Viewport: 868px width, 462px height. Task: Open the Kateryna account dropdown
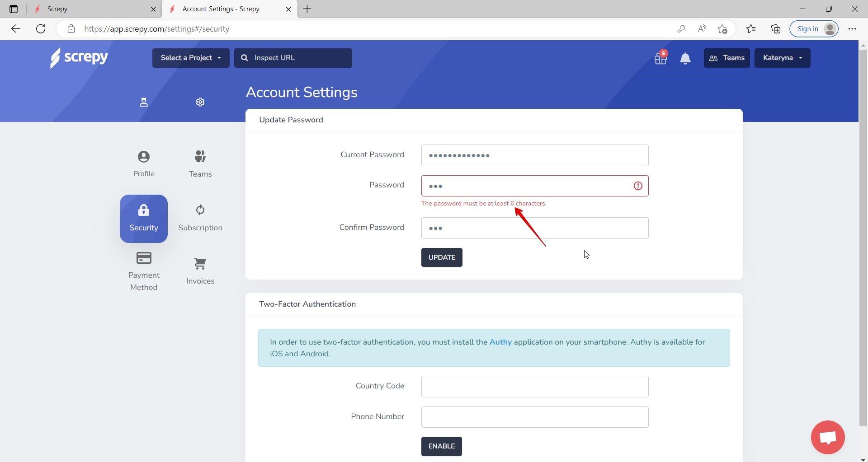782,58
